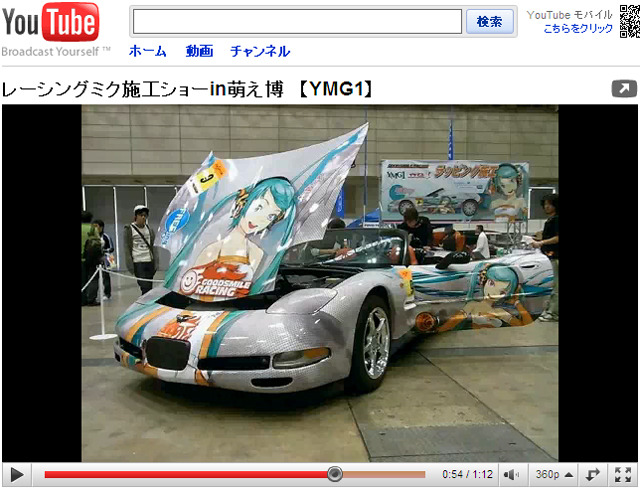This screenshot has height=489, width=640.
Task: Click the YouTube logo
Action: [51, 22]
